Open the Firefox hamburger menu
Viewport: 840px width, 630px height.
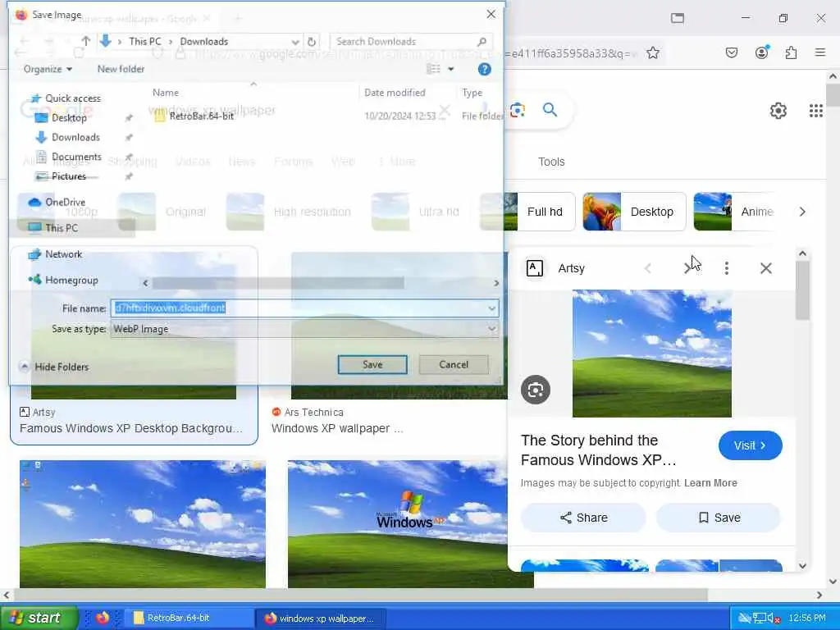click(820, 52)
